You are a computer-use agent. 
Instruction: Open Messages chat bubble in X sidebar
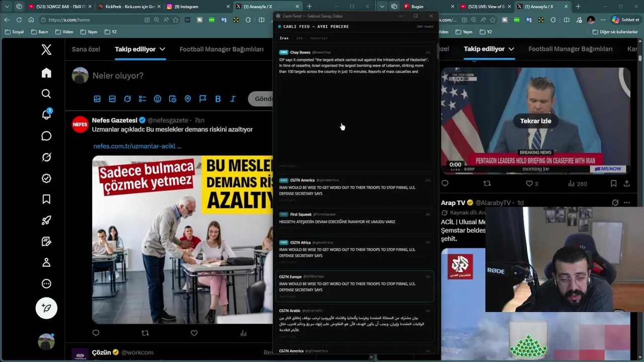click(46, 136)
